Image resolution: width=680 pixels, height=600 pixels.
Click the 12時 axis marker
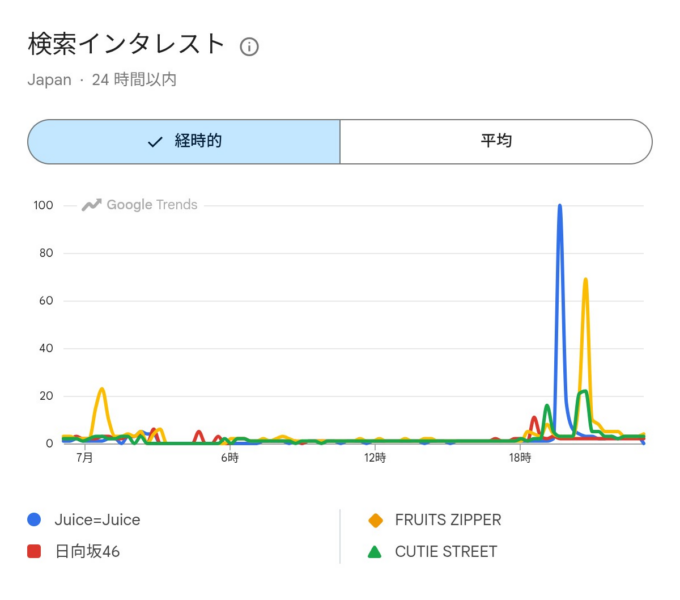[x=375, y=458]
